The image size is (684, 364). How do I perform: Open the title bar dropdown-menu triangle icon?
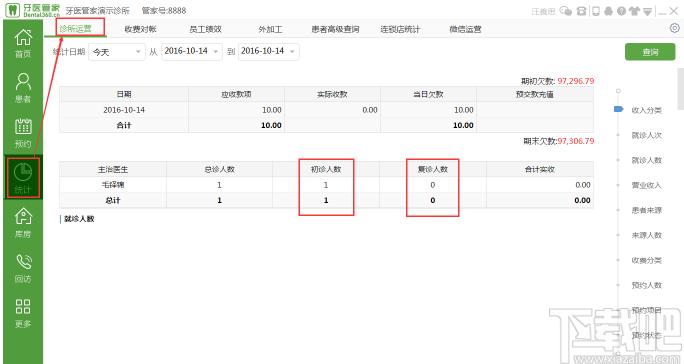pyautogui.click(x=647, y=11)
